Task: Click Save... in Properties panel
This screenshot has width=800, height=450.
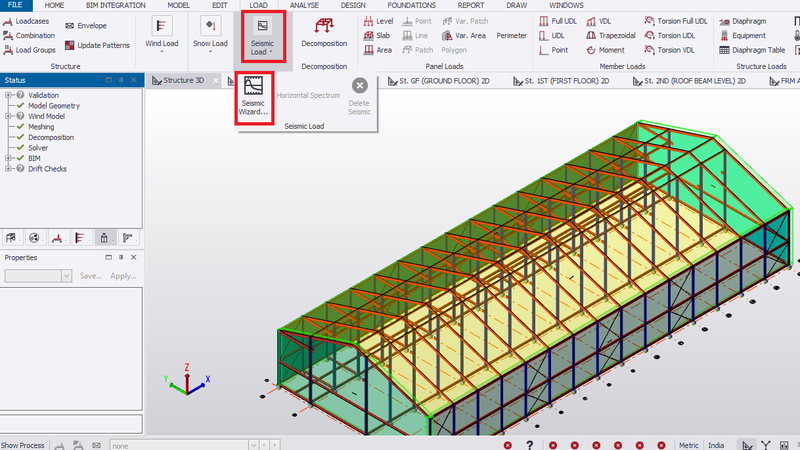Action: [x=91, y=276]
